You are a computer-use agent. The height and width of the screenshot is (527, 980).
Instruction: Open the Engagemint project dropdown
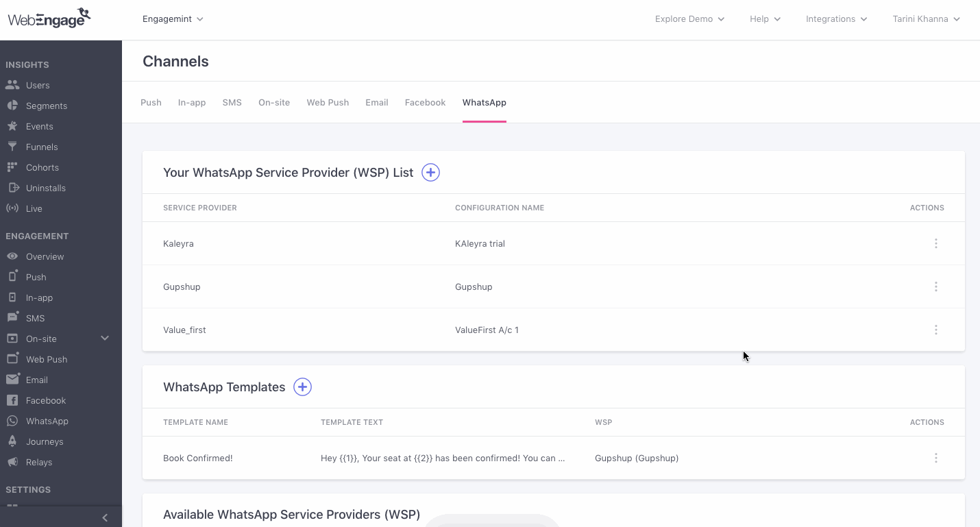(173, 19)
